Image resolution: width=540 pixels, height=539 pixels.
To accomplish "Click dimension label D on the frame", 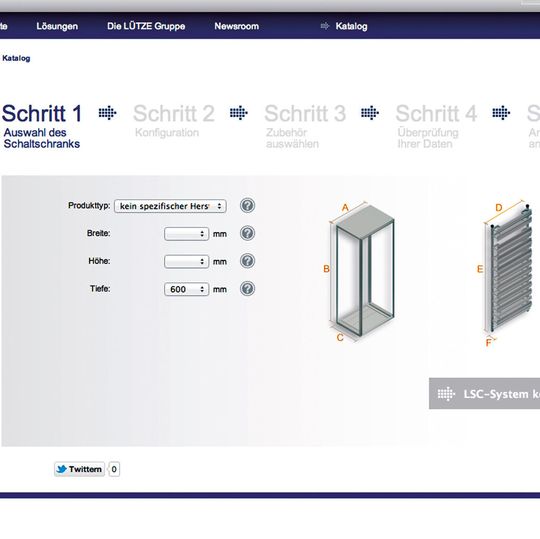I will (499, 208).
